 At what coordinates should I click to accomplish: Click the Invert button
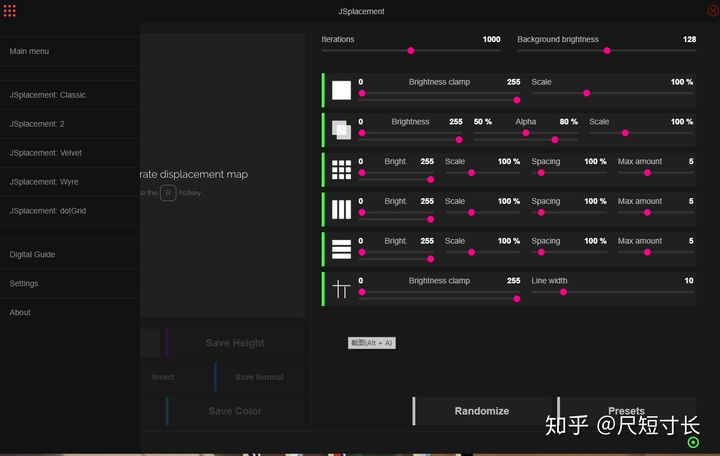pyautogui.click(x=163, y=377)
